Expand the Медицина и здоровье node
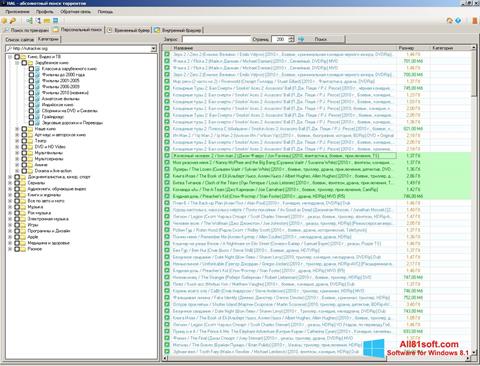This screenshot has height=366, width=480. [x=10, y=243]
